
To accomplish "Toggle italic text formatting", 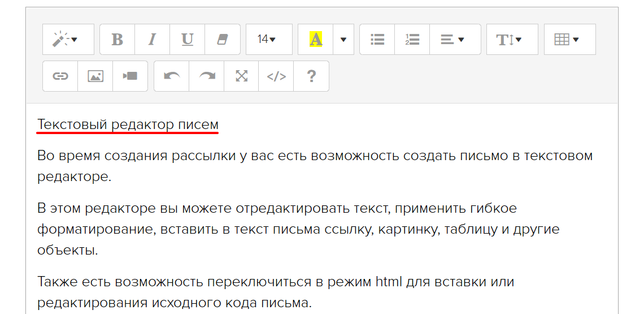I will 152,40.
